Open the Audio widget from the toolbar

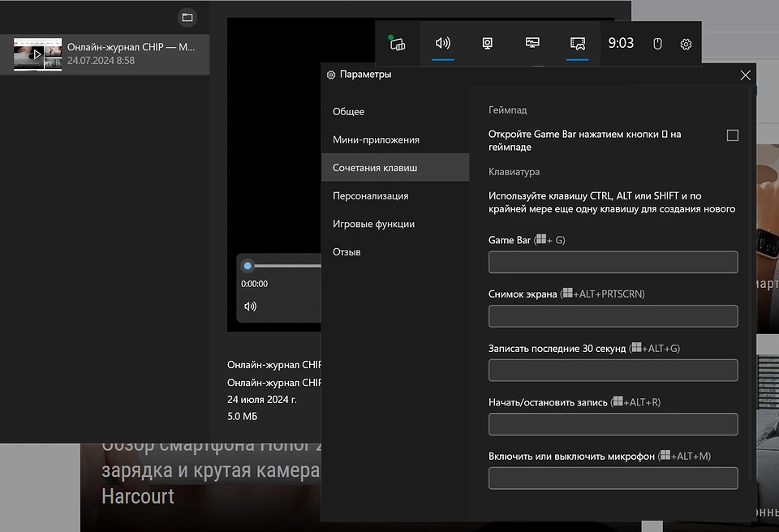click(x=442, y=44)
